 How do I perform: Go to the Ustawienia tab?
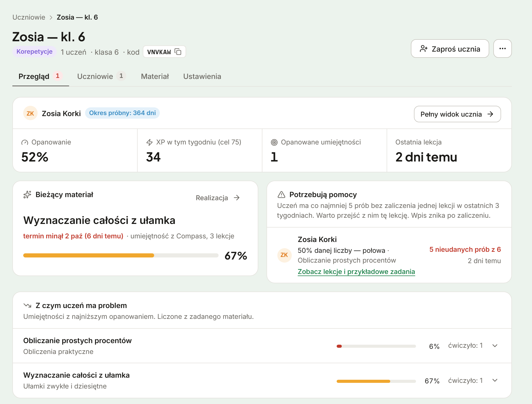[x=202, y=76]
